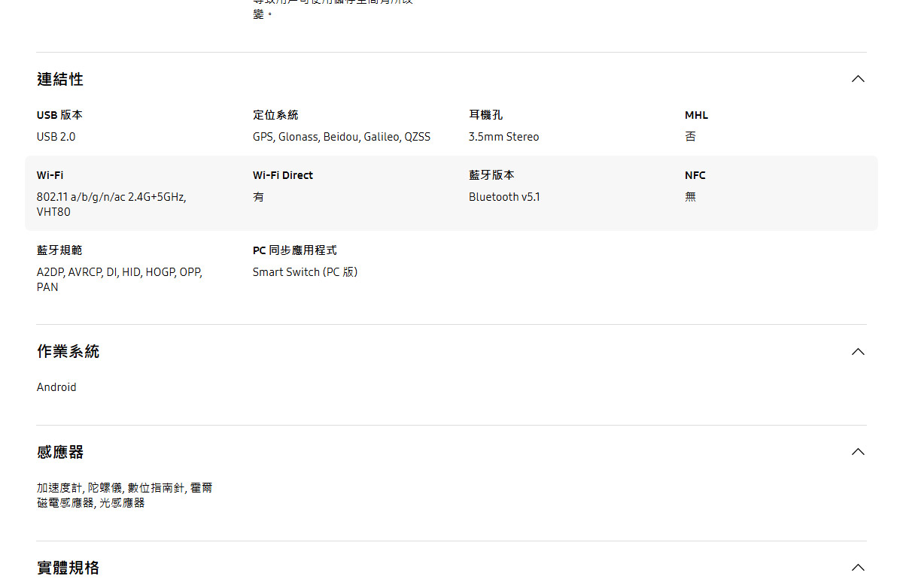
Task: Select the USB 2.0 value text
Action: pos(56,137)
